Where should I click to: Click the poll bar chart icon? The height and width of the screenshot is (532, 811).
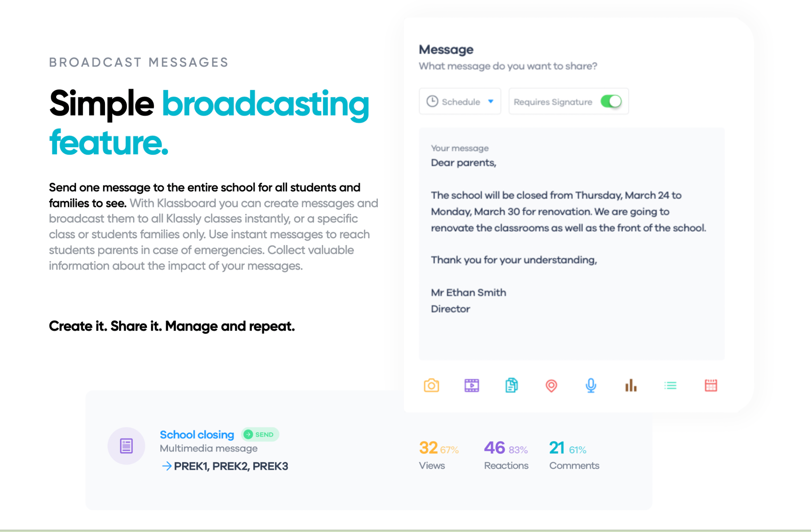point(631,385)
